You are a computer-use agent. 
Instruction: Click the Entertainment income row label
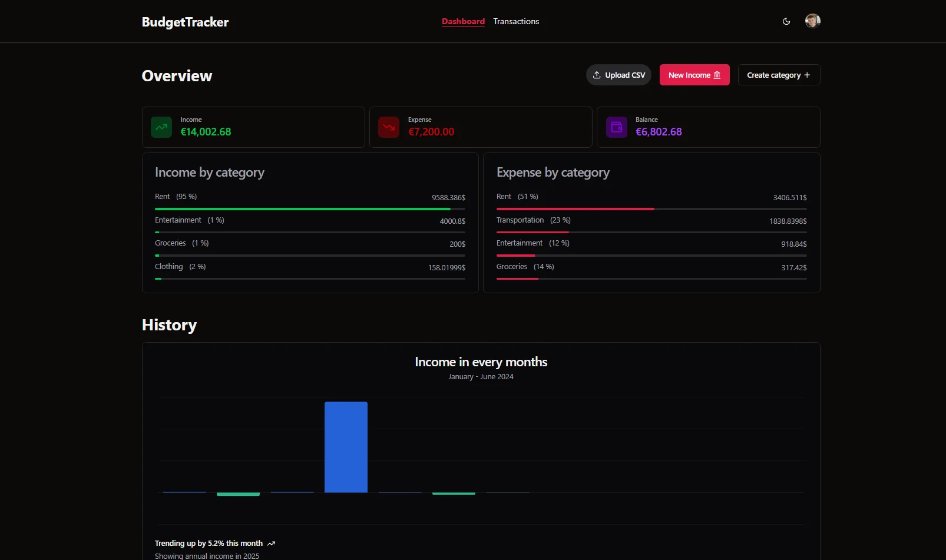178,220
